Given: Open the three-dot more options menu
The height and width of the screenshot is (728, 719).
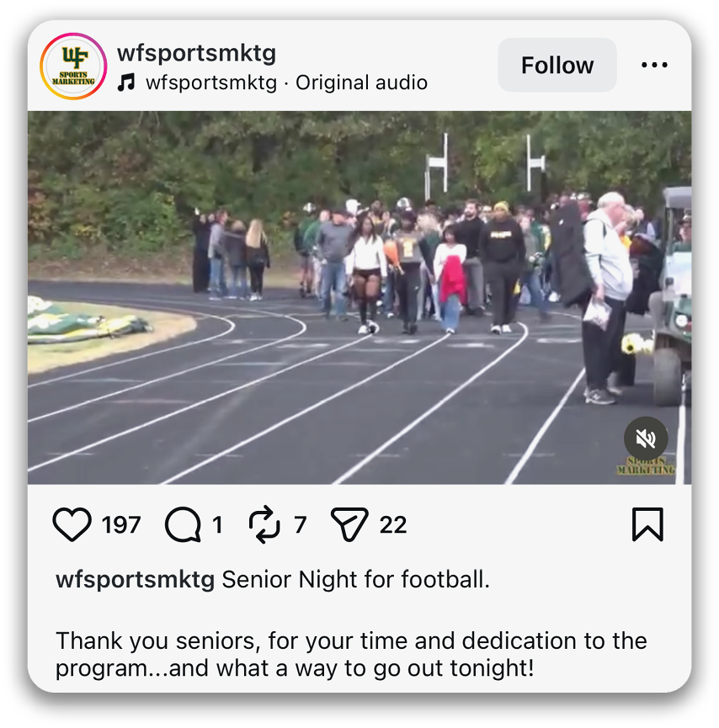Looking at the screenshot, I should point(654,65).
